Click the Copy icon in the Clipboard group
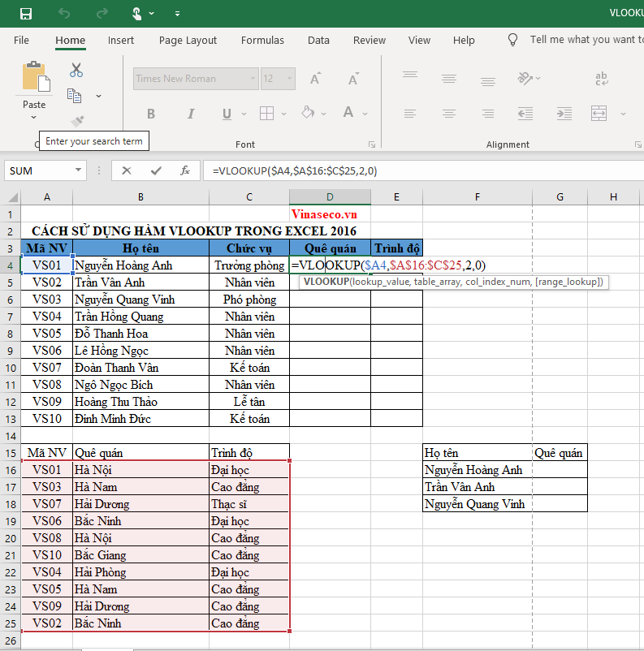Viewport: 644px width, 651px height. point(75,96)
